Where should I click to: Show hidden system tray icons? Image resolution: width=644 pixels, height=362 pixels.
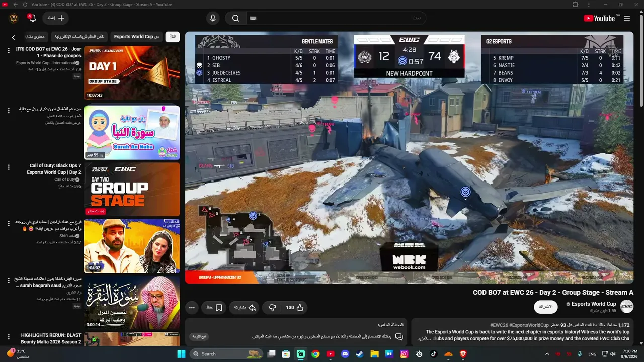point(547,354)
